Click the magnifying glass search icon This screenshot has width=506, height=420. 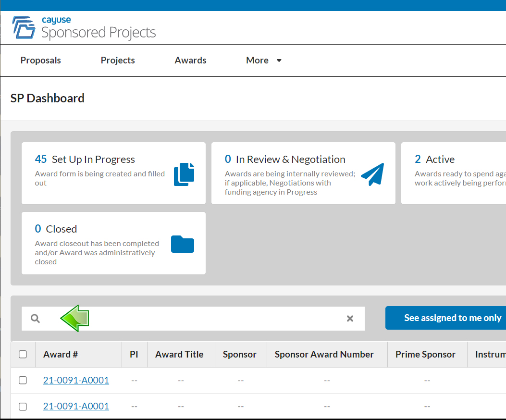tap(35, 319)
